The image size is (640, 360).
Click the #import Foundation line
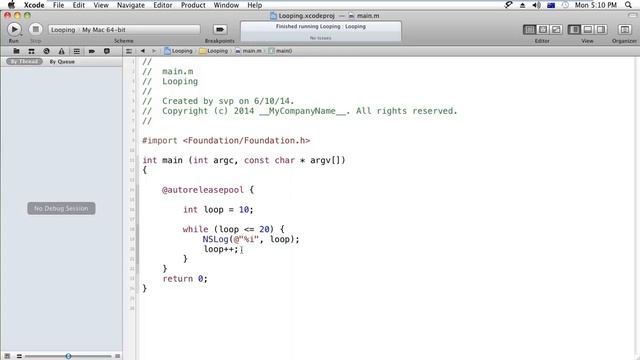pyautogui.click(x=226, y=140)
